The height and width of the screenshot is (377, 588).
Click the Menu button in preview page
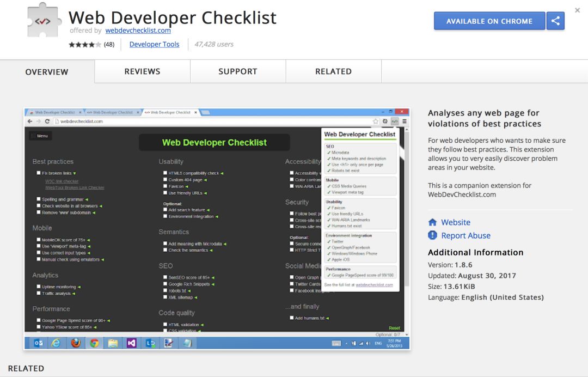[40, 136]
